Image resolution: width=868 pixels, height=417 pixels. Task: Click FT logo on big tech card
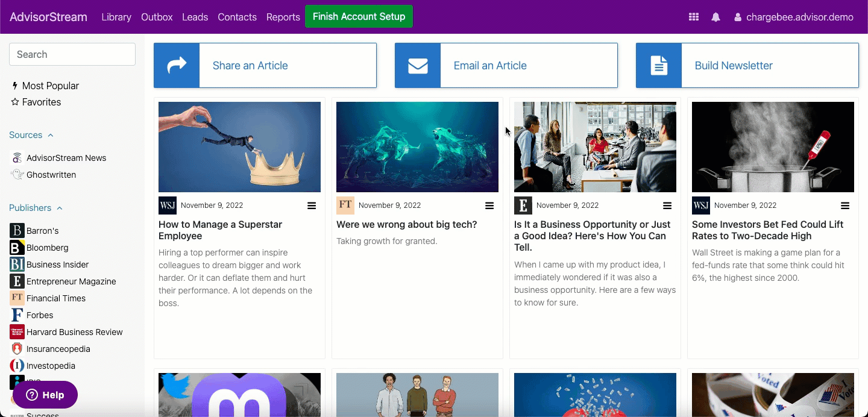coord(345,205)
